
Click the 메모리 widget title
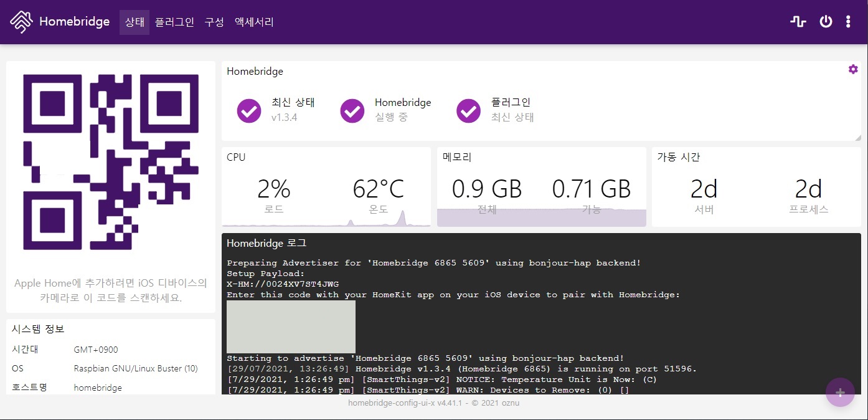[457, 157]
